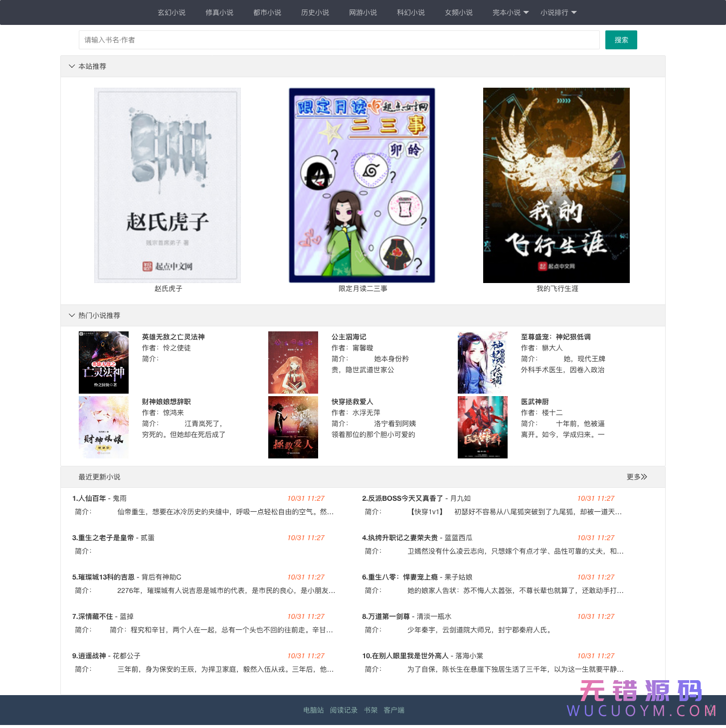Click the 书架 footer link

click(370, 710)
